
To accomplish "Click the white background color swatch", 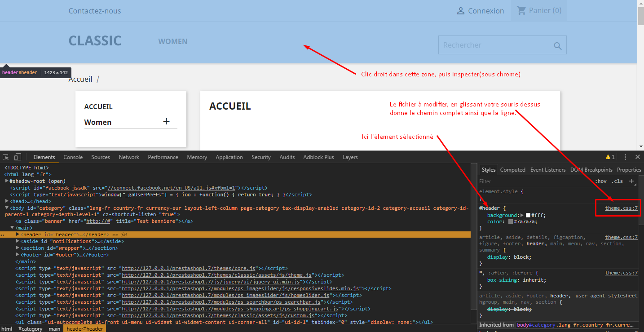I will (x=528, y=215).
